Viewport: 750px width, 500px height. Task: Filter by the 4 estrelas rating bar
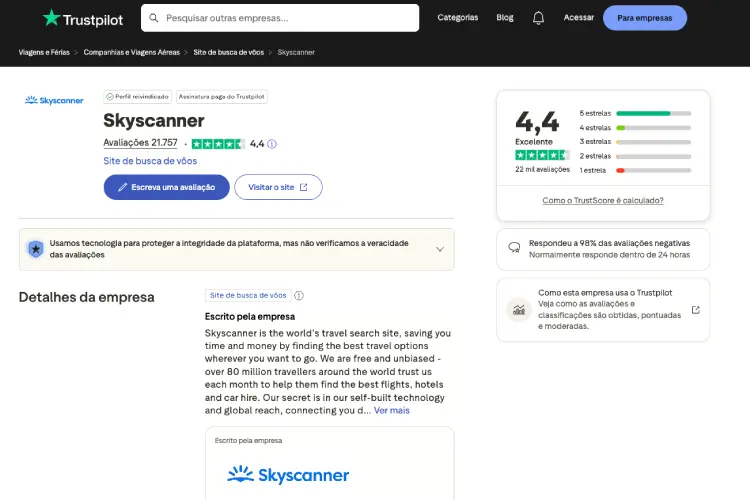(635, 128)
